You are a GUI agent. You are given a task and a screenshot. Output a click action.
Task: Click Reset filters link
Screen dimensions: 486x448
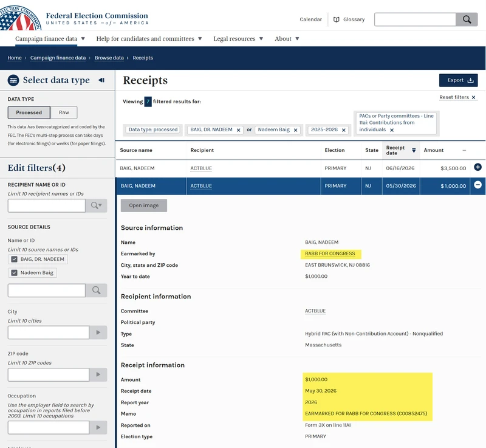pos(457,97)
